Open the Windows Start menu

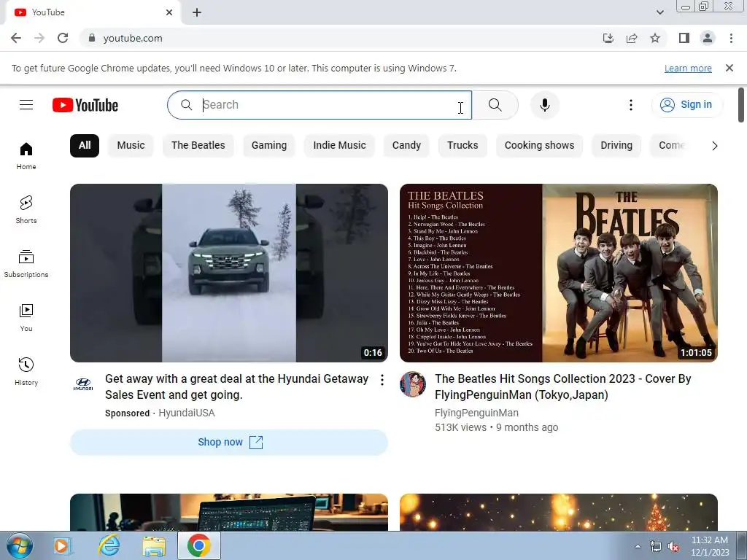point(19,545)
